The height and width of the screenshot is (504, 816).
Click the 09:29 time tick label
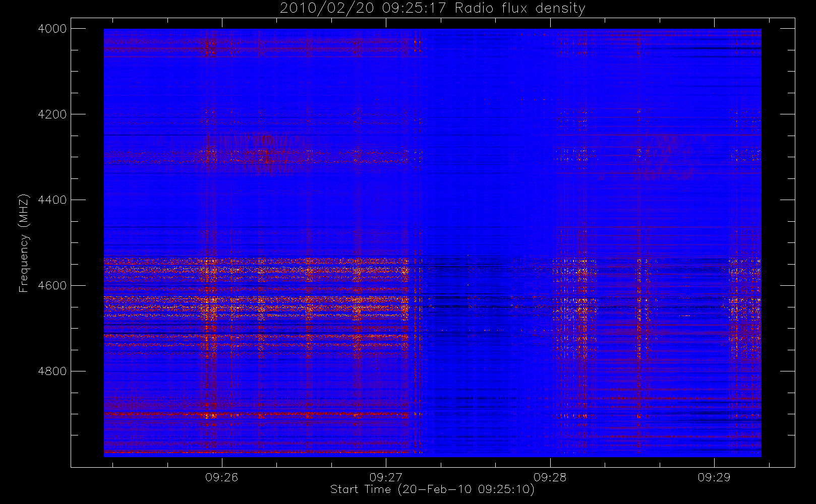pyautogui.click(x=714, y=477)
